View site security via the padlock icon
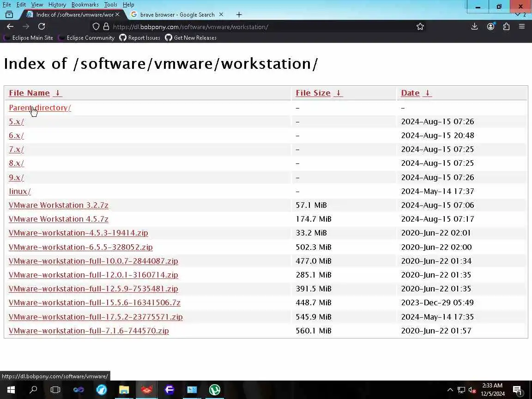This screenshot has width=532, height=399. click(106, 26)
